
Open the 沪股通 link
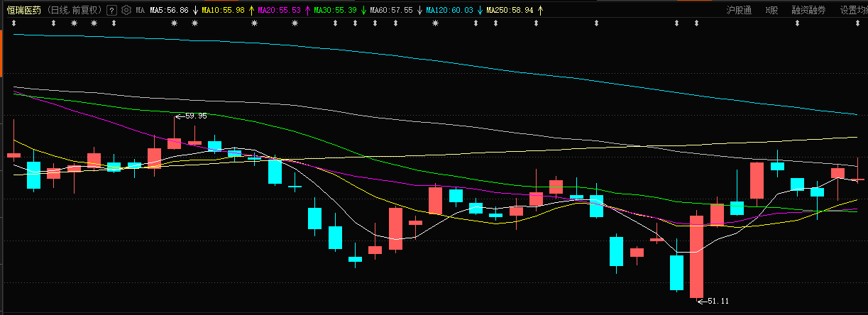click(x=739, y=10)
